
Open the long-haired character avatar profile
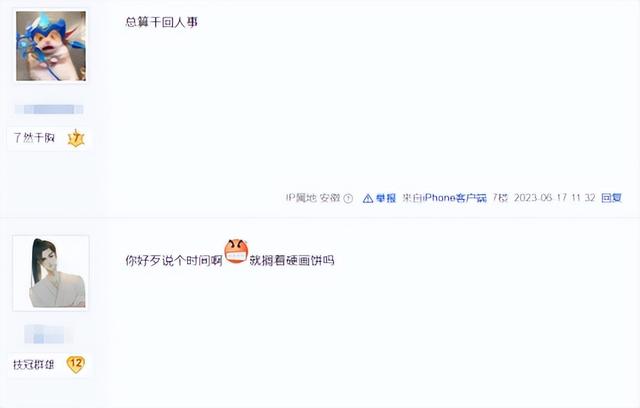51,273
